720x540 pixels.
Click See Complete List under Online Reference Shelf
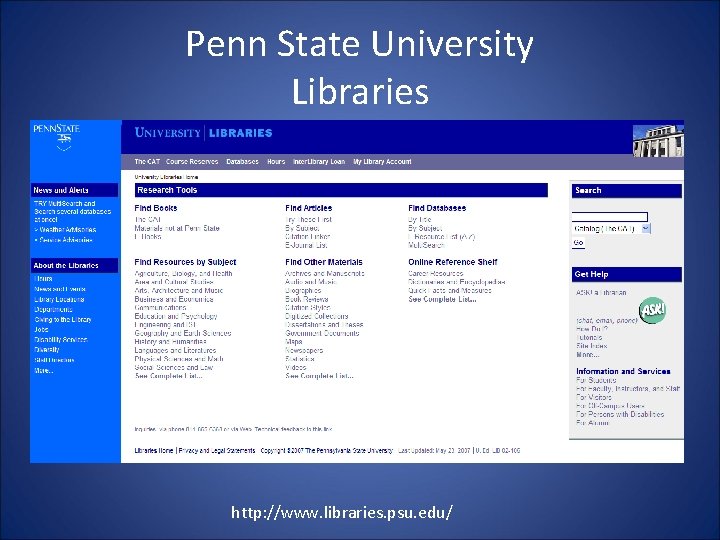point(442,299)
